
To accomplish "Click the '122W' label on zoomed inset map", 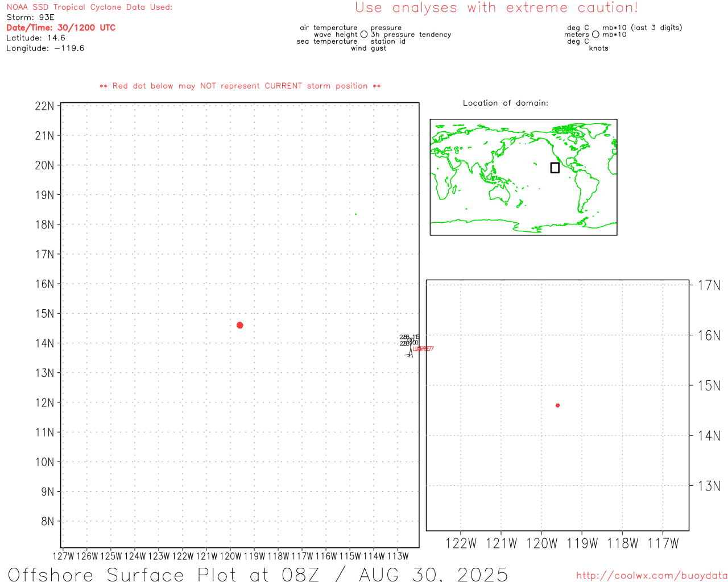I will pyautogui.click(x=461, y=544).
